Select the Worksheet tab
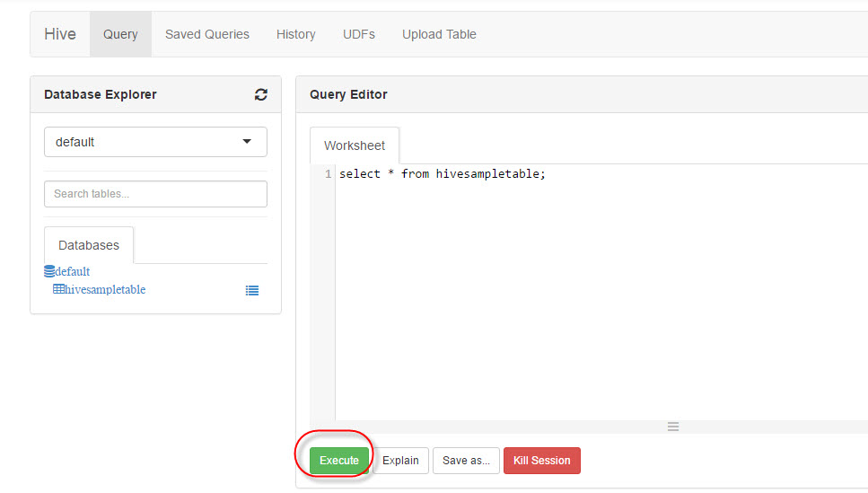Viewport: 868px width, 493px height. pos(355,145)
